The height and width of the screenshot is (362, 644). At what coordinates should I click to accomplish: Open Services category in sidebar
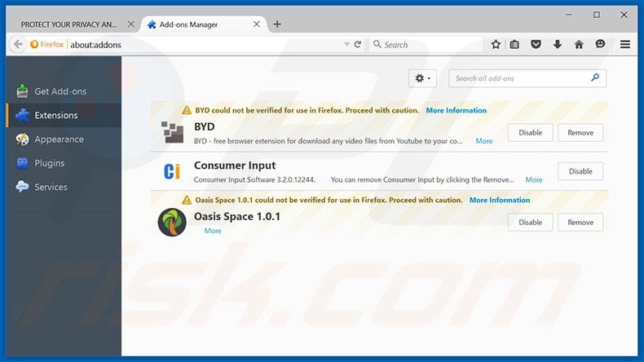(64, 187)
